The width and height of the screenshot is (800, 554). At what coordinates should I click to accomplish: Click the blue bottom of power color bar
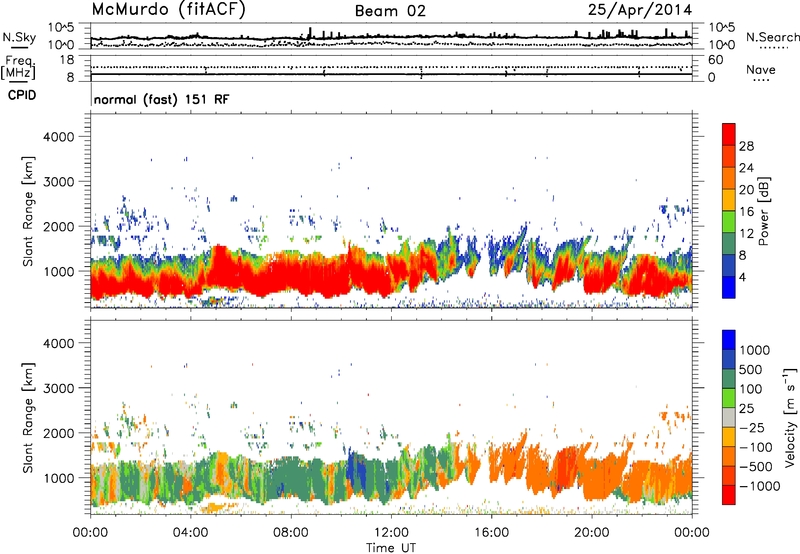tap(729, 287)
